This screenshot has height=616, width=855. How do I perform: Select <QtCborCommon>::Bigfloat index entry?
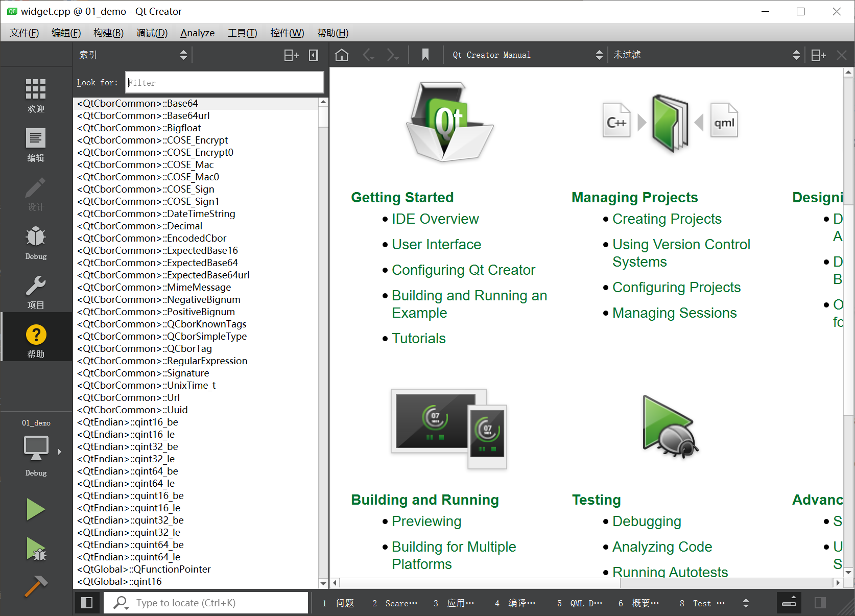point(196,128)
